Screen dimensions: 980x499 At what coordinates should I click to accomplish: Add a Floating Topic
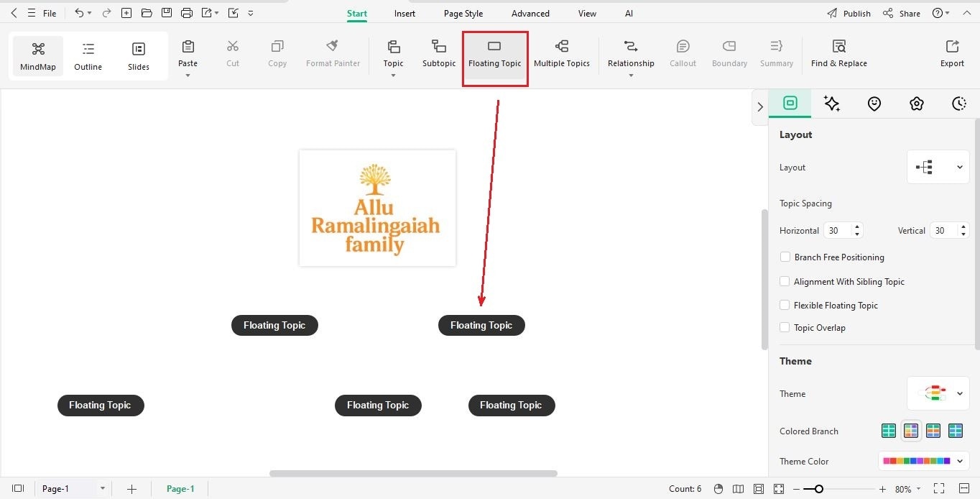pyautogui.click(x=495, y=54)
